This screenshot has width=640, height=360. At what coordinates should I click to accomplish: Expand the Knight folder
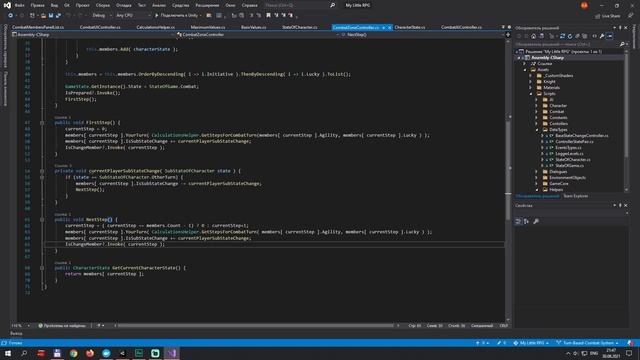531,82
